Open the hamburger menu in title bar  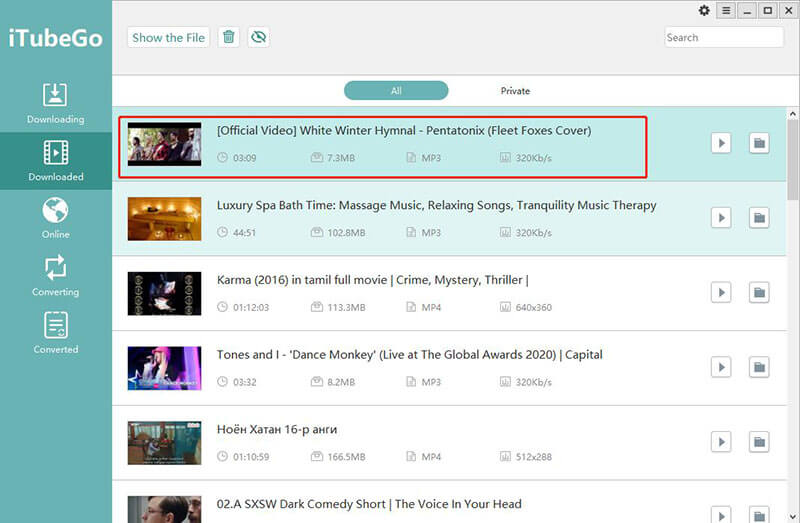pos(726,10)
